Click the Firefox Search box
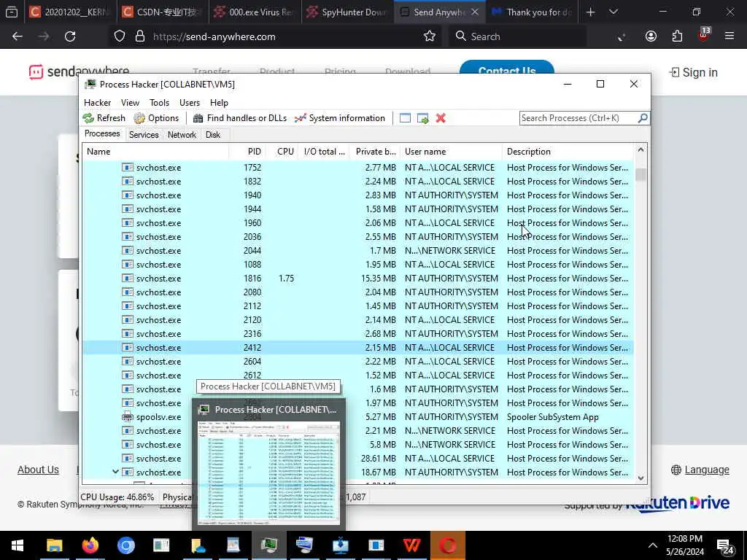The image size is (747, 560). tap(517, 36)
